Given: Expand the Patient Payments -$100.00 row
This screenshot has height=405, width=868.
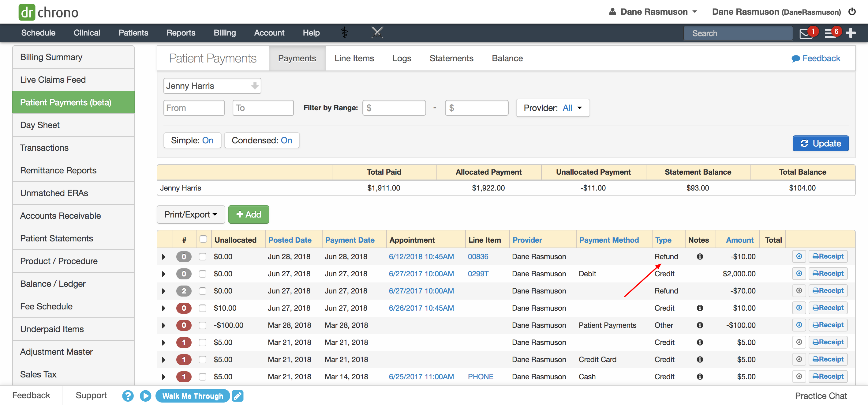Looking at the screenshot, I should click(x=164, y=326).
